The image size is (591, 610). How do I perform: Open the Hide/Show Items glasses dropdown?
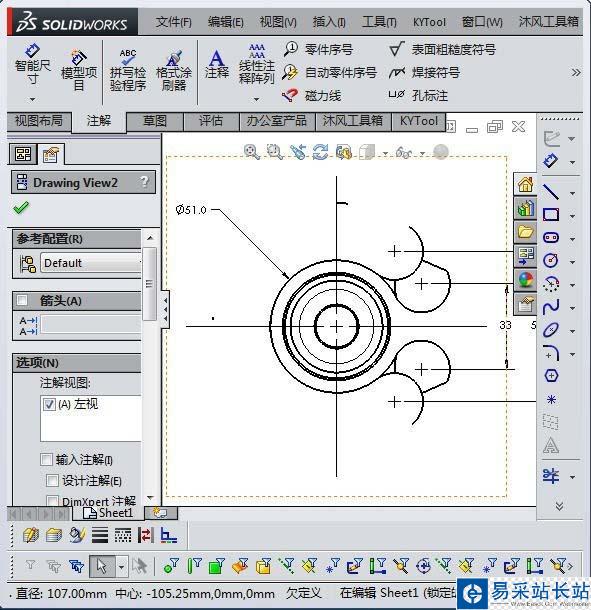tap(423, 153)
